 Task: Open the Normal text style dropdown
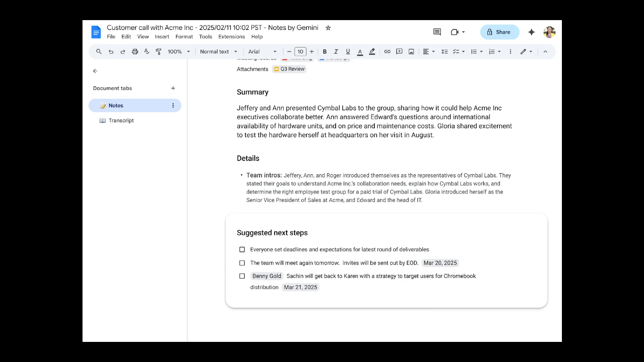pyautogui.click(x=219, y=51)
